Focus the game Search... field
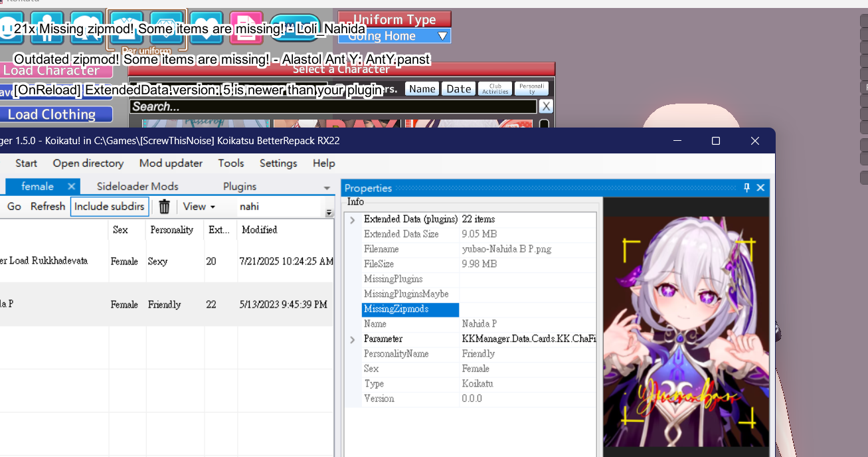Screen dimensions: 868x457 coord(333,106)
